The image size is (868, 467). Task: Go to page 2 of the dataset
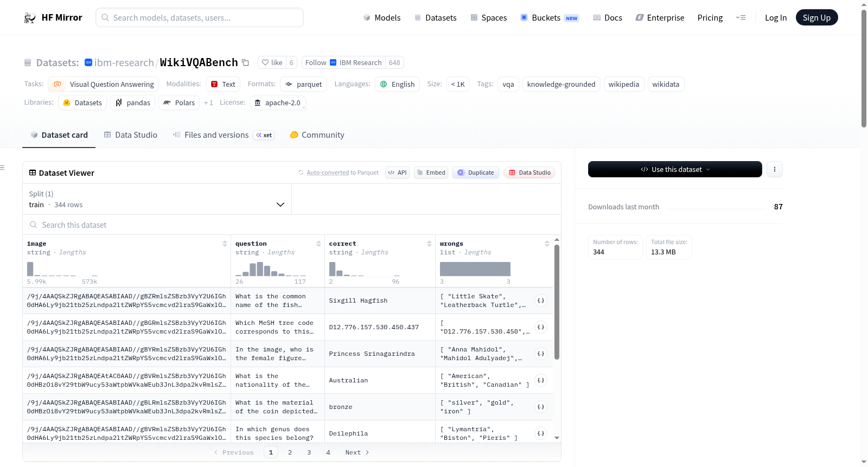coord(290,452)
